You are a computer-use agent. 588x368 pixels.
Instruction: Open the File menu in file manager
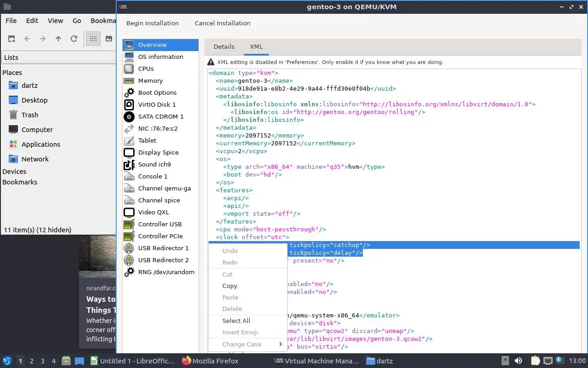11,21
